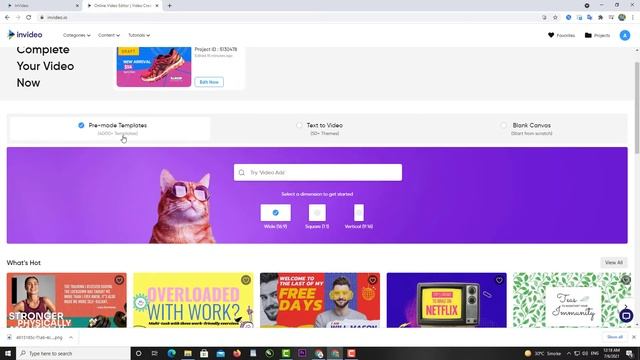Open the chat support bubble
This screenshot has width=640, height=360.
[x=626, y=316]
